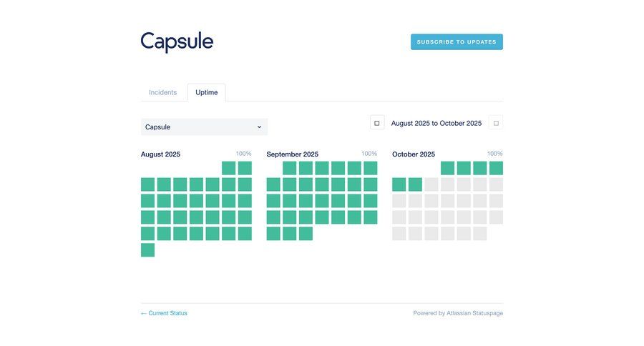Open the Capsule component dropdown
The width and height of the screenshot is (644, 346).
(204, 127)
